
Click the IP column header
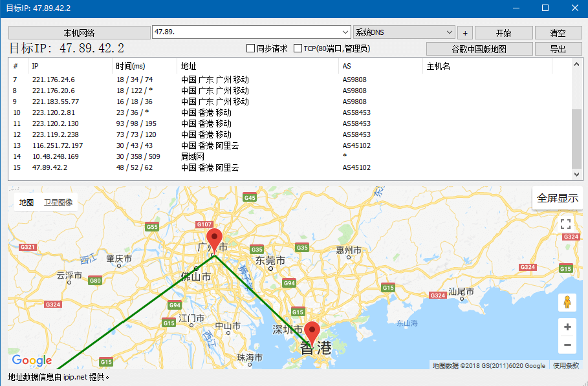pyautogui.click(x=70, y=67)
